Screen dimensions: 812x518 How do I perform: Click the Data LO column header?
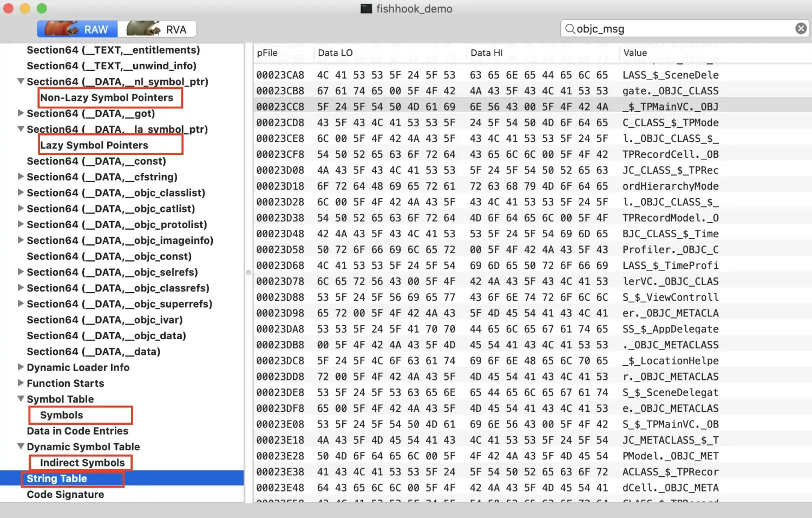[335, 53]
